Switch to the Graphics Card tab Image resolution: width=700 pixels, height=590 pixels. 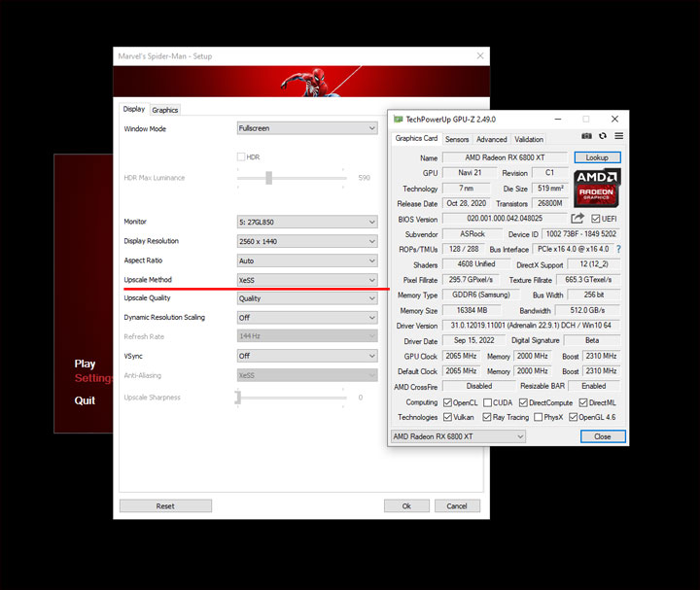tap(416, 138)
